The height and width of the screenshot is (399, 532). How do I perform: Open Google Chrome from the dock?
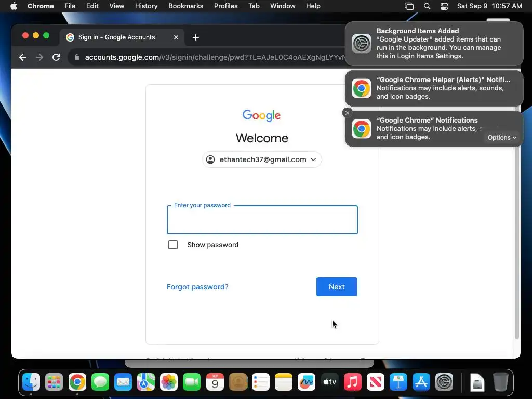(x=77, y=382)
